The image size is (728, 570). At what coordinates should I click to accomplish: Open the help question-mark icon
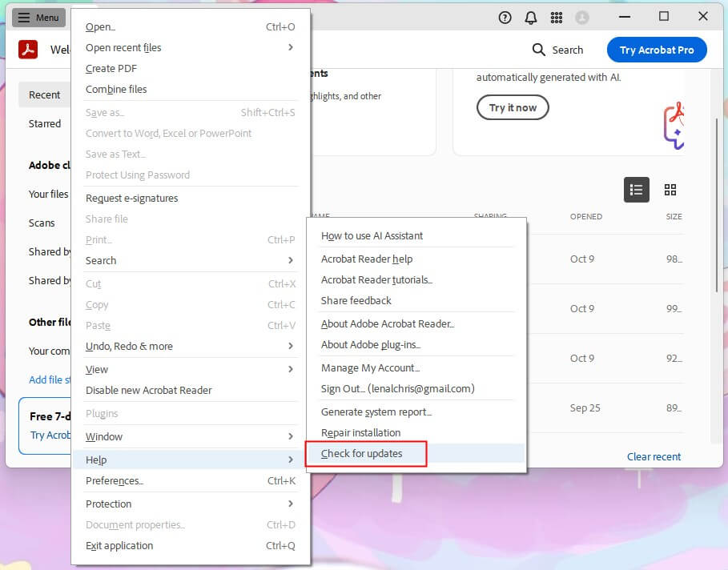pos(505,18)
